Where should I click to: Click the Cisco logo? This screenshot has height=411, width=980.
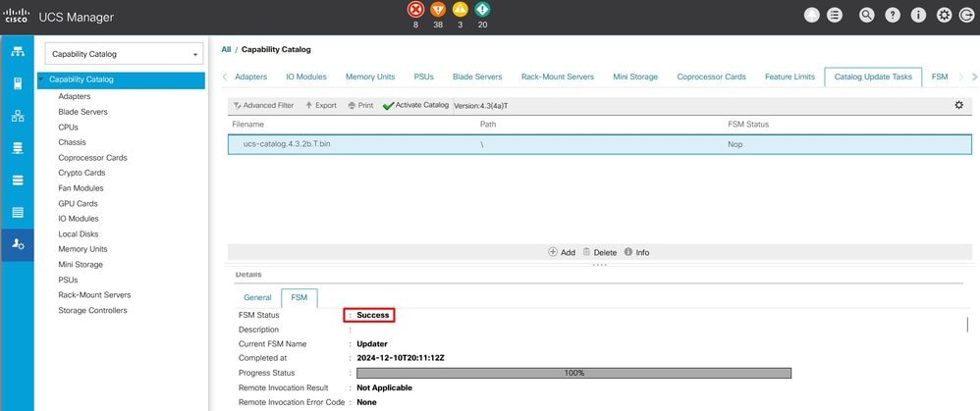pos(17,17)
